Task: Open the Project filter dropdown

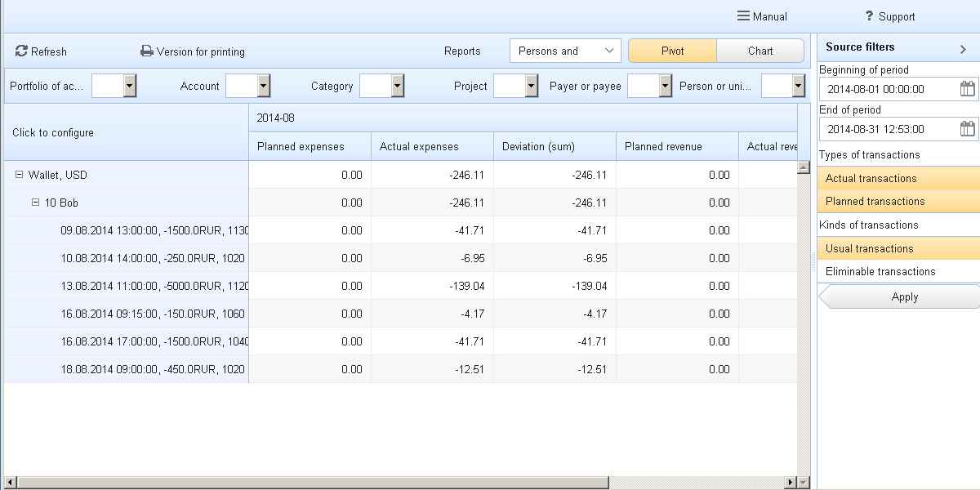Action: pyautogui.click(x=531, y=86)
